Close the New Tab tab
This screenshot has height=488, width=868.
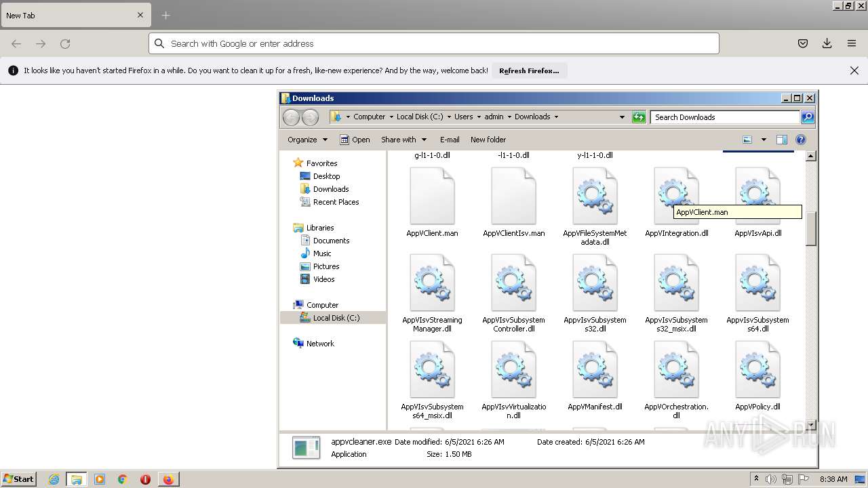(x=140, y=15)
